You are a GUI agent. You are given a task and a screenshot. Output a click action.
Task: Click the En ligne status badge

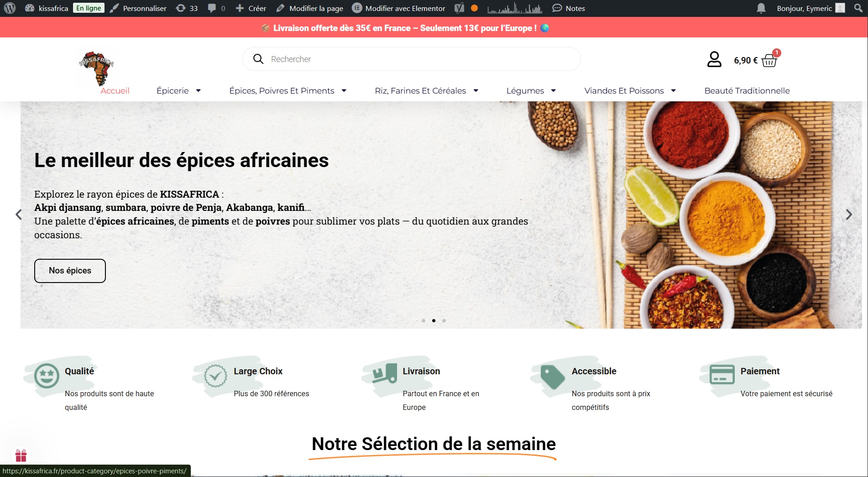point(89,8)
